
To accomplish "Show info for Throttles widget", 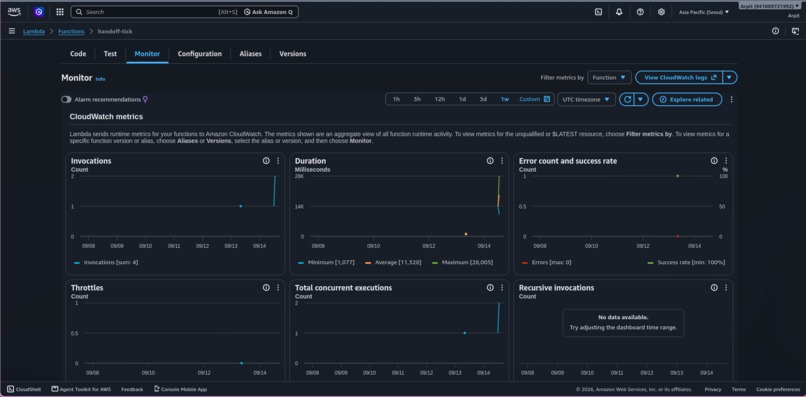I will tap(266, 287).
